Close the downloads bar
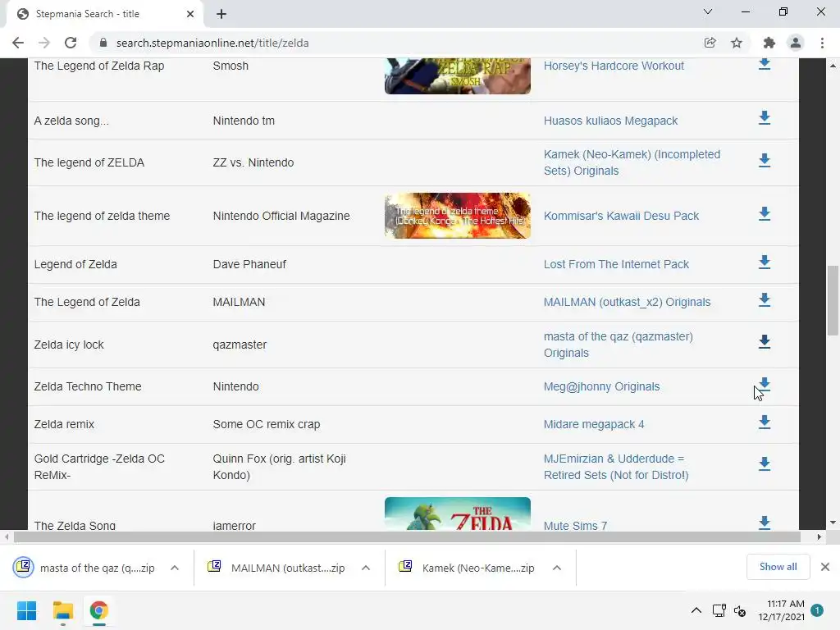Image resolution: width=840 pixels, height=630 pixels. [x=825, y=567]
